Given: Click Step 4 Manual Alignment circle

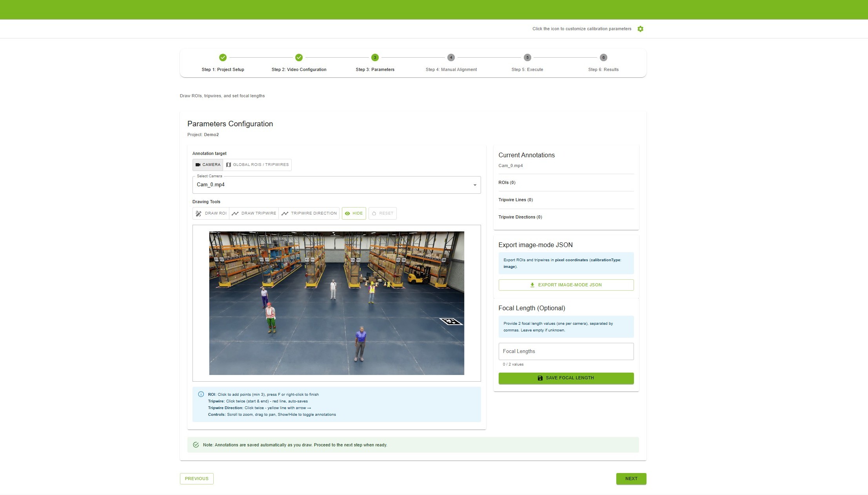Looking at the screenshot, I should point(451,58).
